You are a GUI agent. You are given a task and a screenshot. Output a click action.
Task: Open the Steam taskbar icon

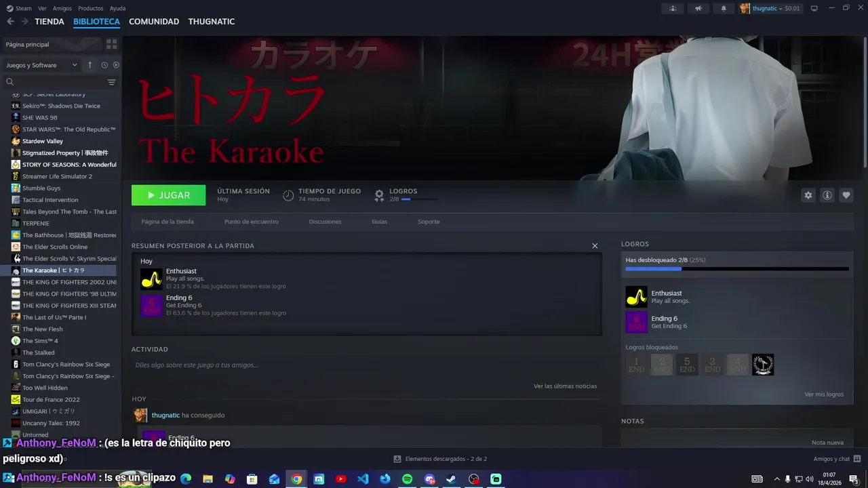(x=451, y=479)
